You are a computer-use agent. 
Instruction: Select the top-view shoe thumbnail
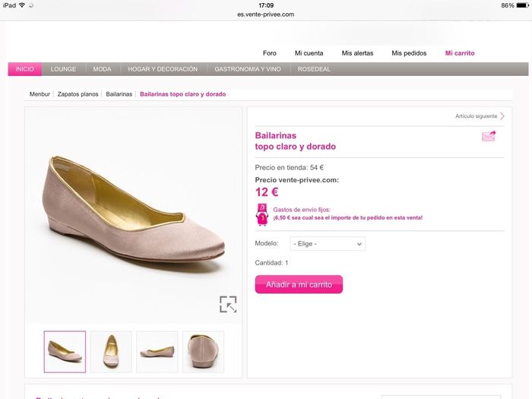click(x=111, y=351)
